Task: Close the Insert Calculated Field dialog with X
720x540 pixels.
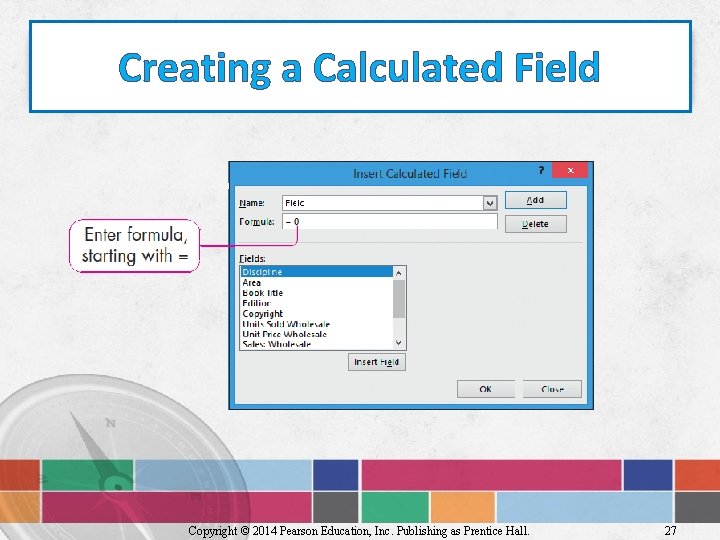Action: click(570, 170)
